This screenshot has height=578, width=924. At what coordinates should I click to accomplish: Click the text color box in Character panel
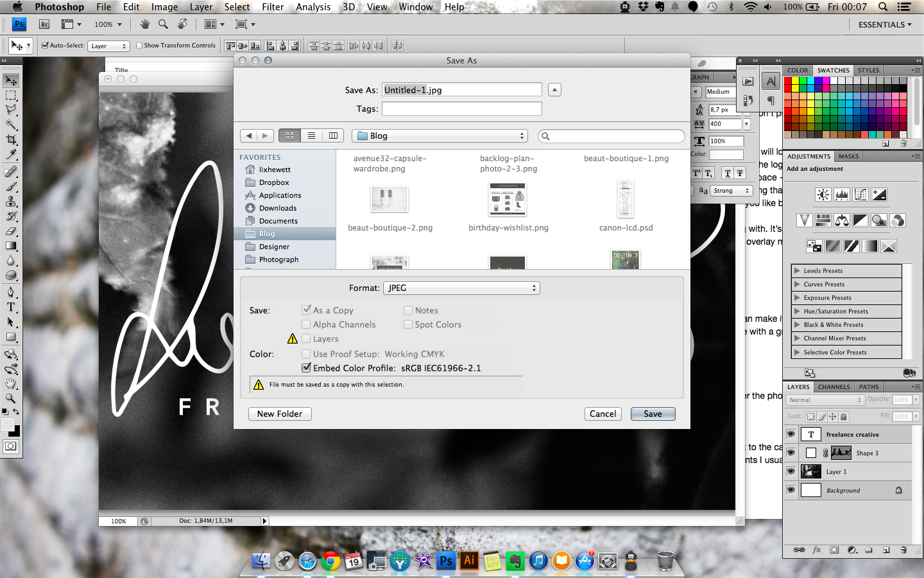point(726,154)
